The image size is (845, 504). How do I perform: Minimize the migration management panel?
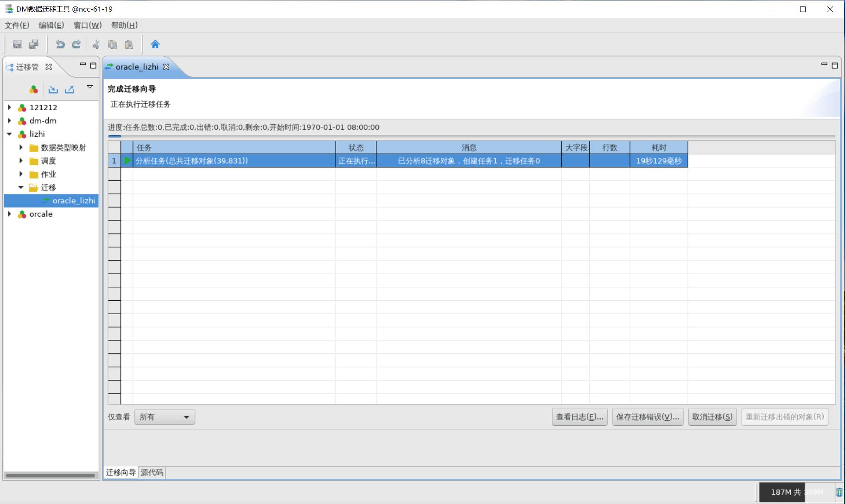click(x=83, y=64)
